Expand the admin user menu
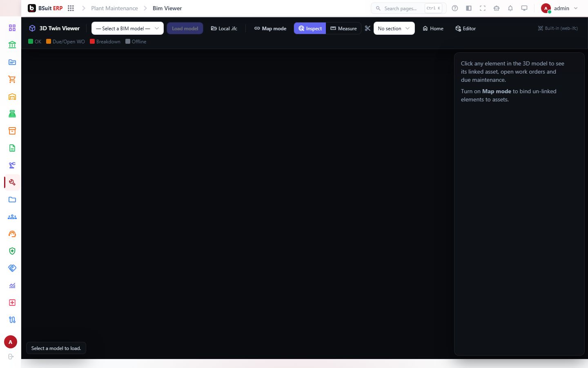The image size is (588, 368). point(559,8)
